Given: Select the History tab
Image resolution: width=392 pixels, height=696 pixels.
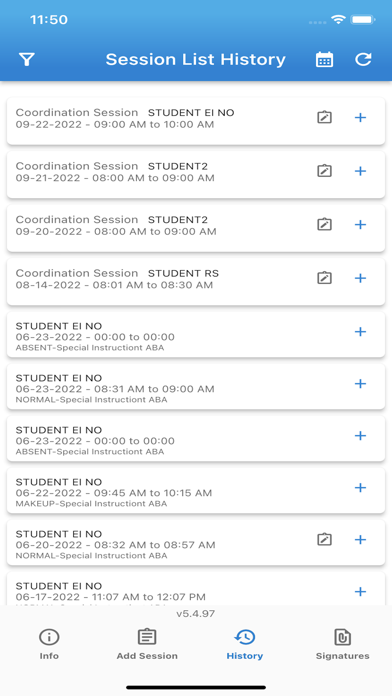Looking at the screenshot, I should (x=245, y=644).
